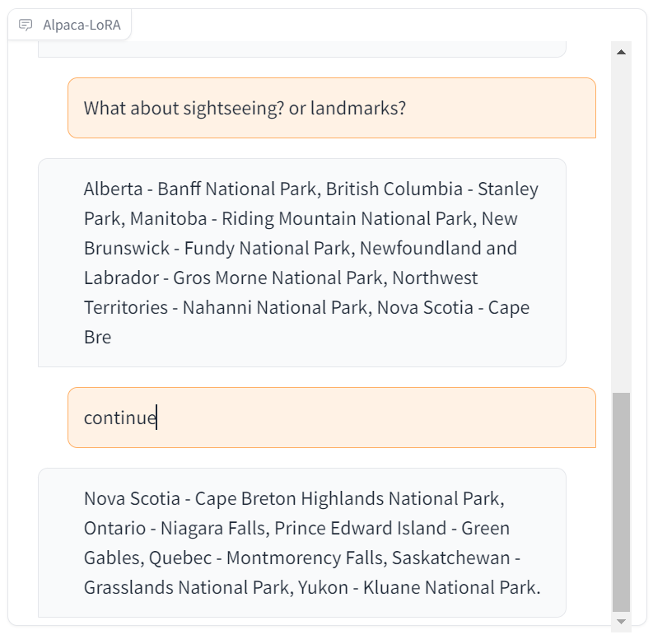The width and height of the screenshot is (653, 644).
Task: Click the scrollbar up arrow
Action: point(621,52)
